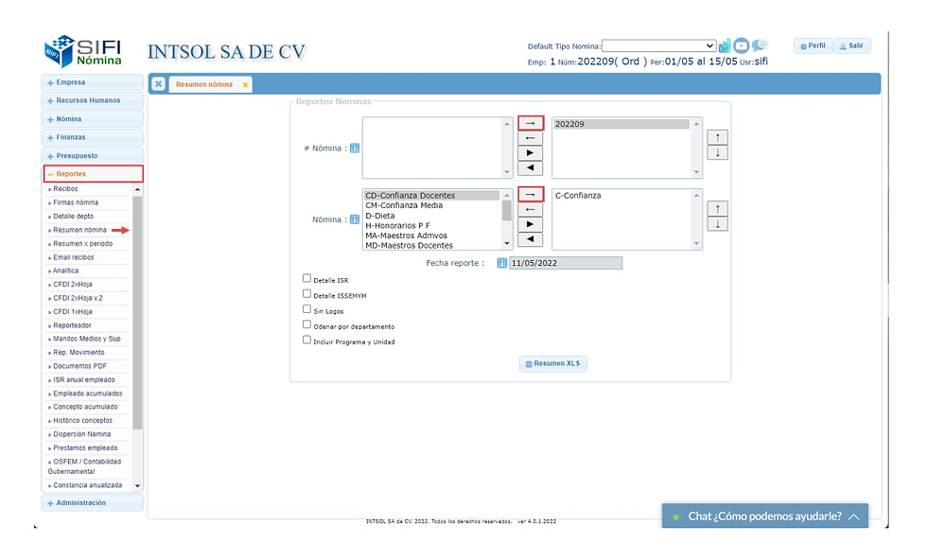Expand the Administración section
This screenshot has width=927, height=560.
click(93, 502)
